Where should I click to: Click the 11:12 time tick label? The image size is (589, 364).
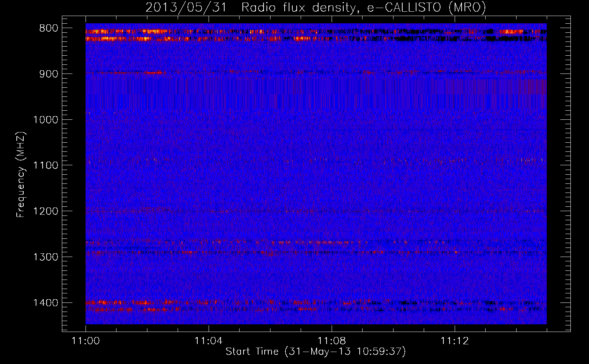click(x=455, y=341)
